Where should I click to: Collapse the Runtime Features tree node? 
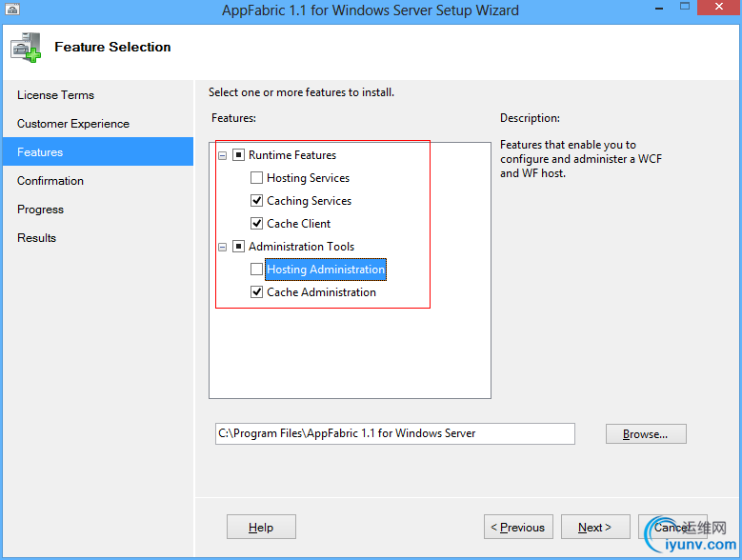[x=223, y=155]
